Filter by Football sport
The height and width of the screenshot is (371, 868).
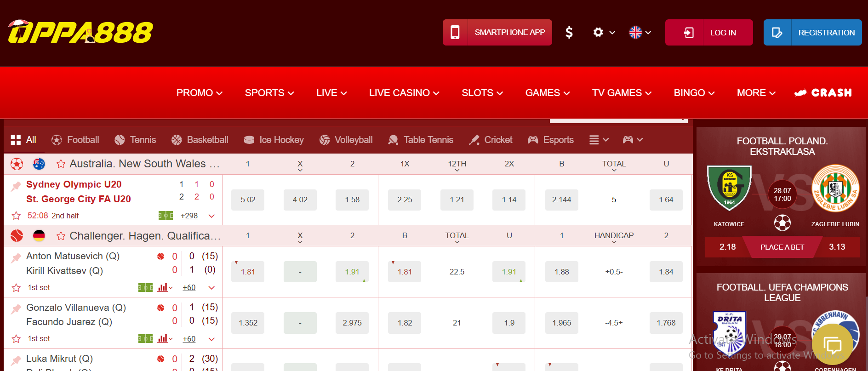(75, 140)
